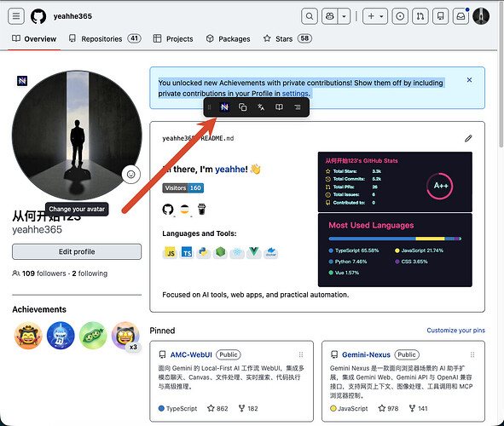Open the green pea pod achievement badge
504x426 pixels.
point(93,336)
